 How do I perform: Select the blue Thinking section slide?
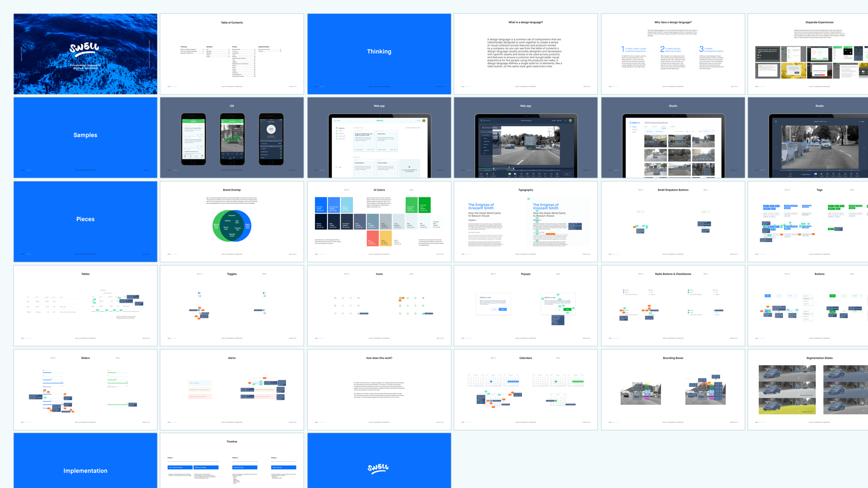379,54
